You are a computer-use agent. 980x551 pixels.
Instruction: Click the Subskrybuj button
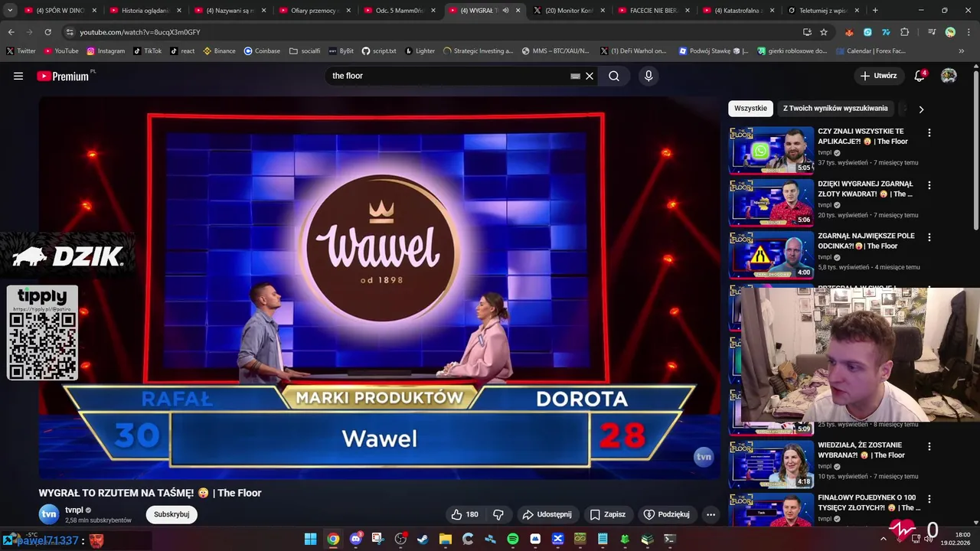click(171, 514)
